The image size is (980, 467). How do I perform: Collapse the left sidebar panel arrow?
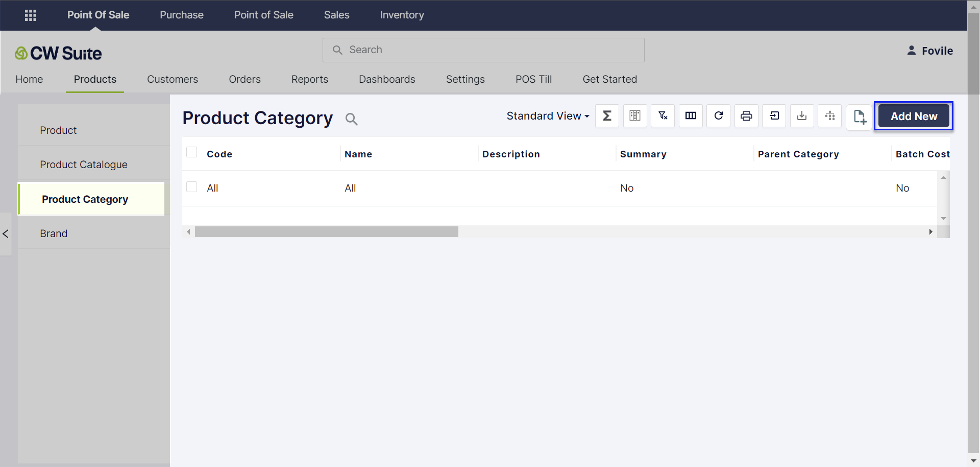tap(6, 234)
